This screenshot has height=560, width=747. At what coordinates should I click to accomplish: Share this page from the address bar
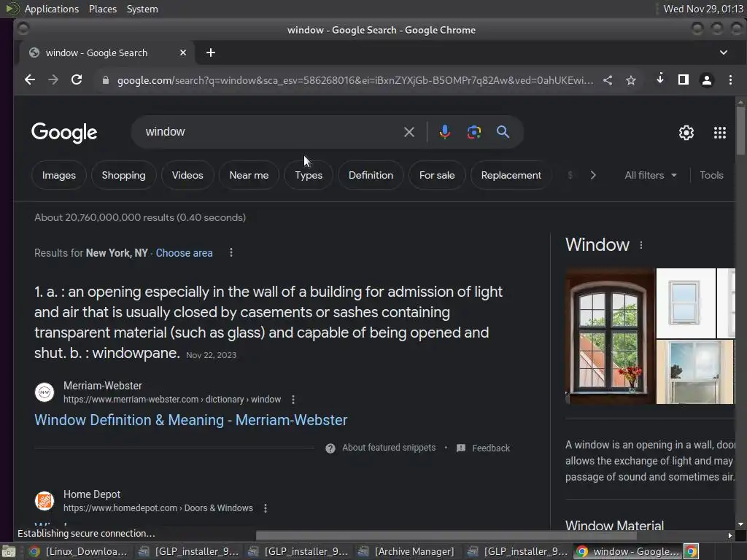608,80
